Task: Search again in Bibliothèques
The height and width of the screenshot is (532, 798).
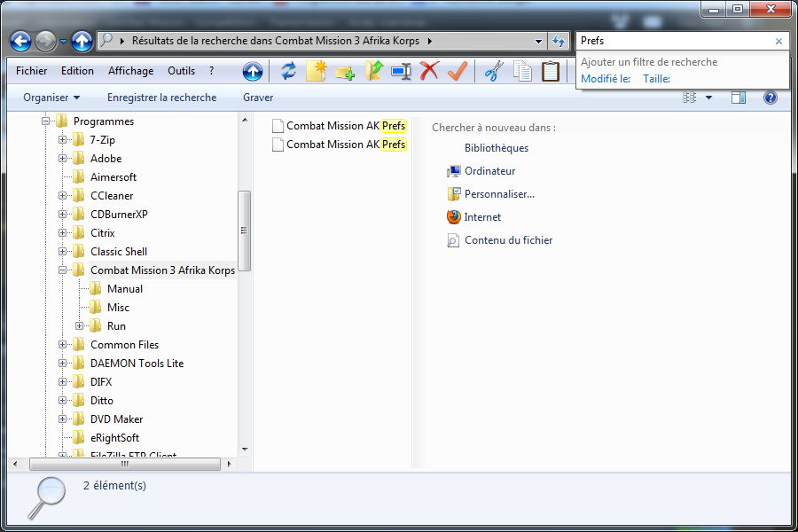Action: coord(497,148)
